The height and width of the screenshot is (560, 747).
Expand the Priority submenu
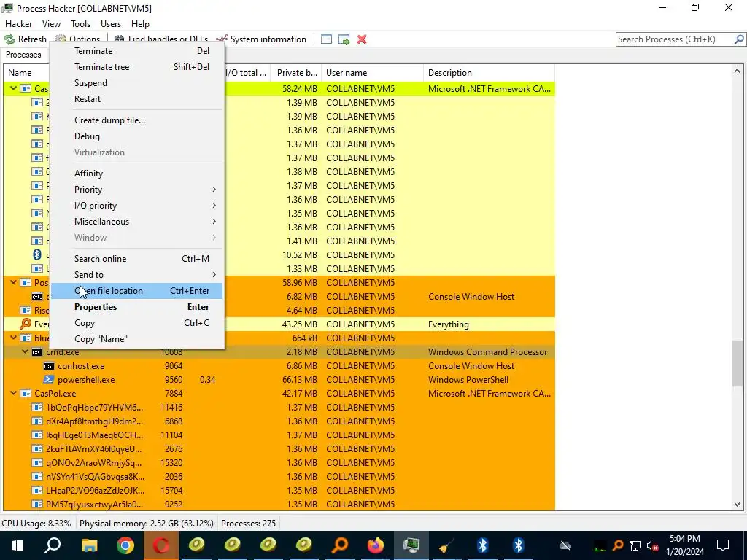coord(136,190)
